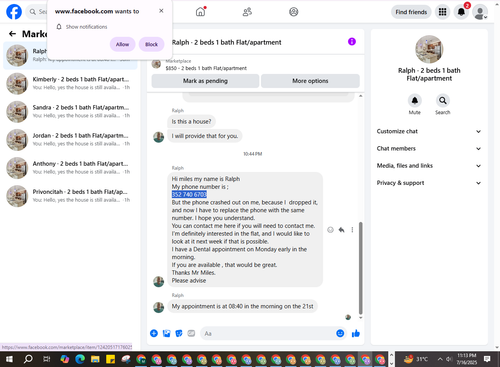Open the Ralph conversation in list

click(x=70, y=55)
